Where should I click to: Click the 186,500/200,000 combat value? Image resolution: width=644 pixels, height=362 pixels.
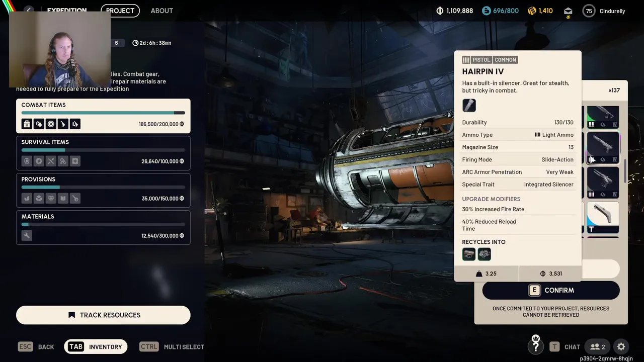coord(162,124)
